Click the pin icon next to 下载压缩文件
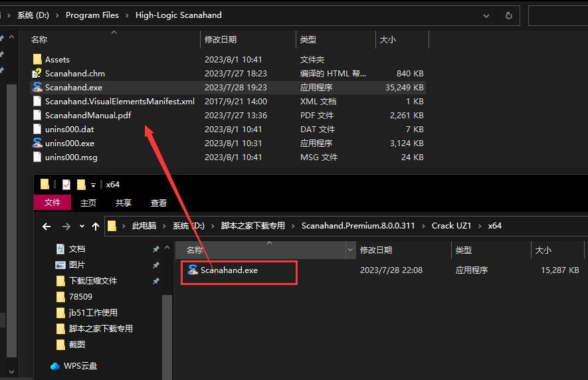 pyautogui.click(x=156, y=281)
